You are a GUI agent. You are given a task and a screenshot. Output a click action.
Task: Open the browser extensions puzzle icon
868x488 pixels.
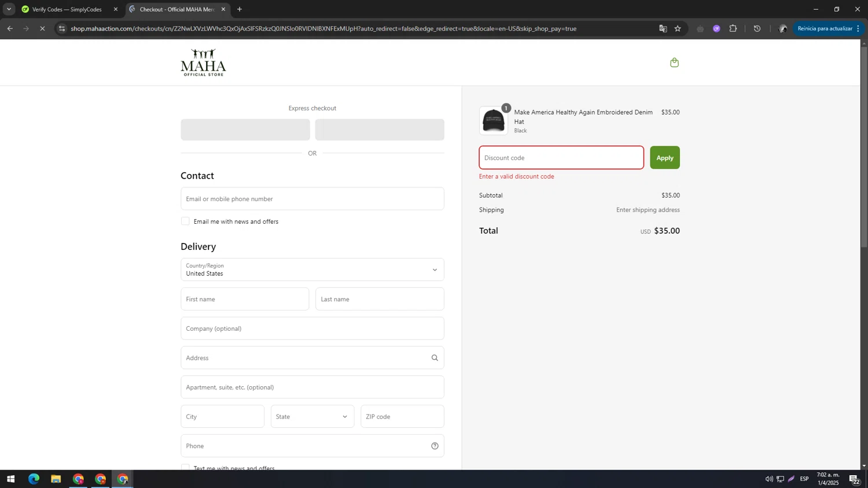pyautogui.click(x=733, y=28)
